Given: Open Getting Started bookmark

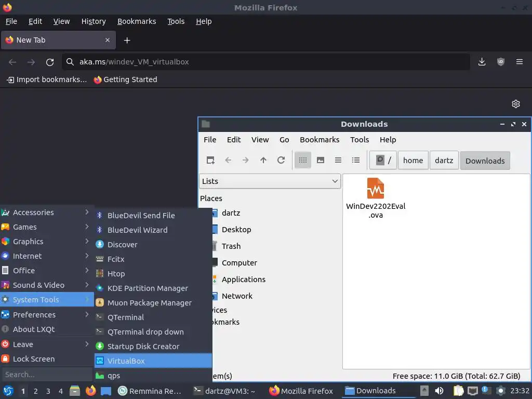Looking at the screenshot, I should coord(126,79).
